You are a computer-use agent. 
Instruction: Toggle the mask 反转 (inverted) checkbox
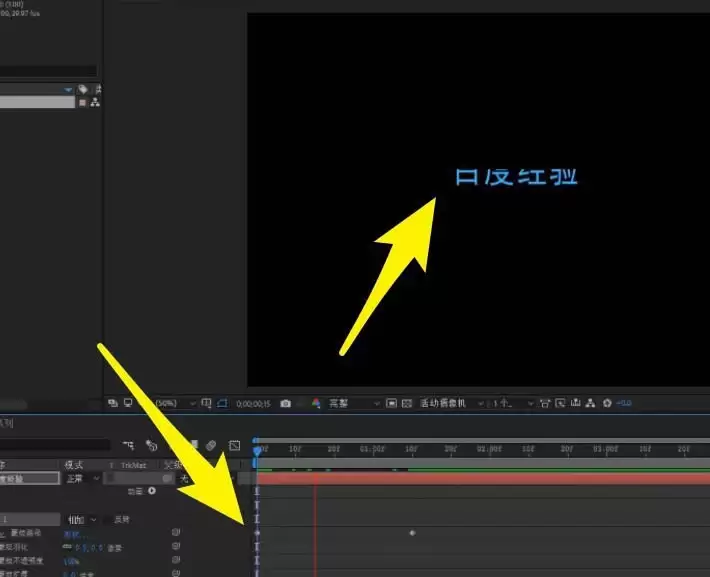pyautogui.click(x=108, y=520)
